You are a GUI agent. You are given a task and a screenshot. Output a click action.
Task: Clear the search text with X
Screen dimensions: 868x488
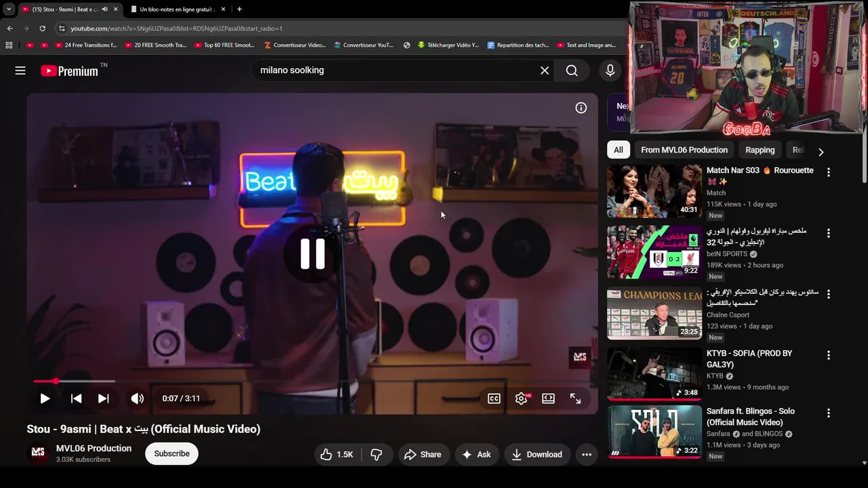[x=545, y=70]
